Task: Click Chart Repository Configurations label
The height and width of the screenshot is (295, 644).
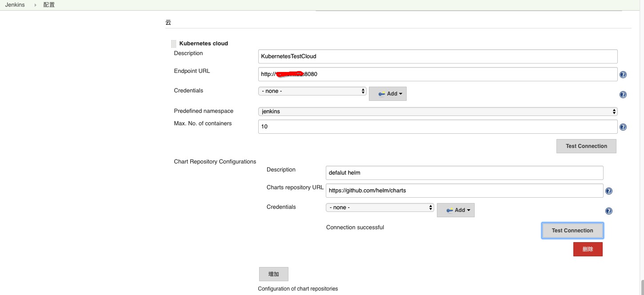Action: [215, 162]
